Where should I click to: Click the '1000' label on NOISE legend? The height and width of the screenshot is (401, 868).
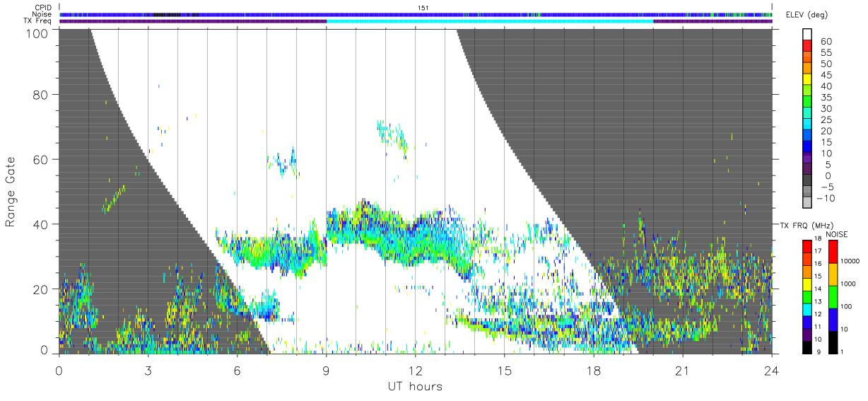click(848, 283)
